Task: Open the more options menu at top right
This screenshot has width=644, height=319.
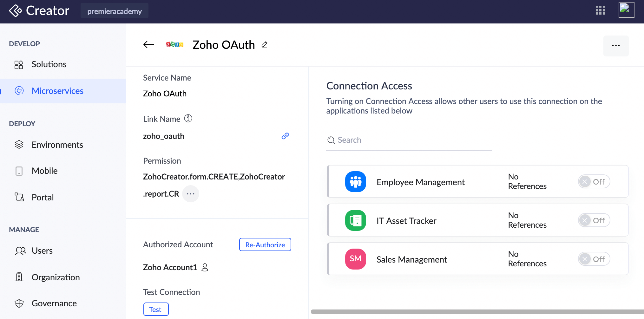Action: (x=616, y=46)
